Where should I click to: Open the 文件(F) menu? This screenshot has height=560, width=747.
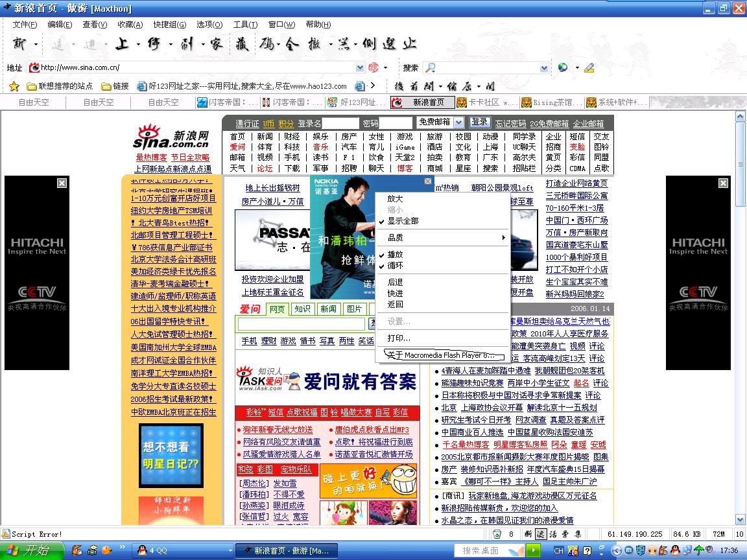point(24,24)
